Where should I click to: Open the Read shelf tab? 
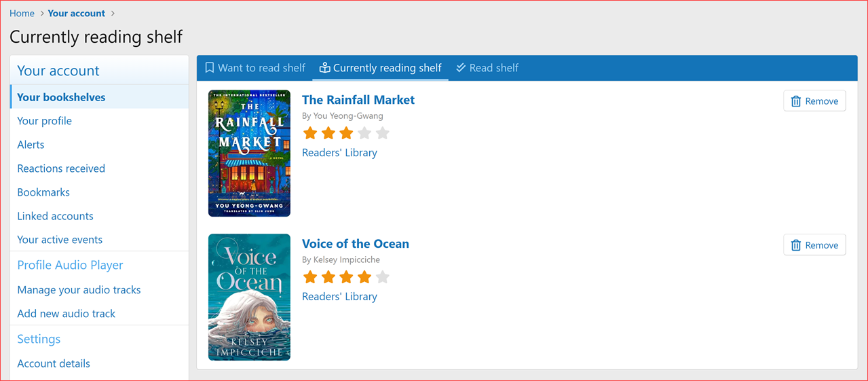point(493,68)
